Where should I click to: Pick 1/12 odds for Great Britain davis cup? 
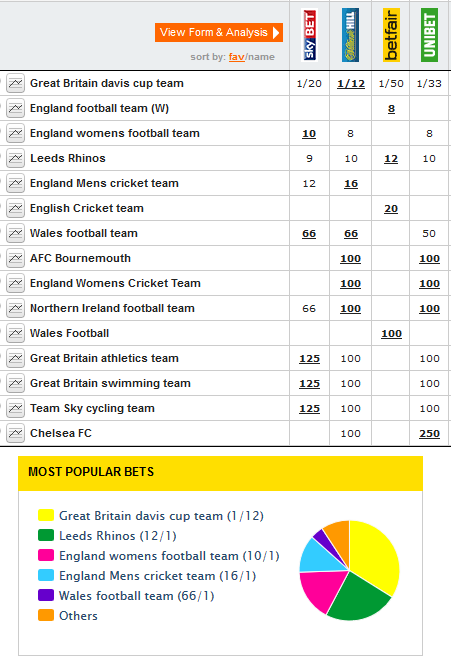351,84
